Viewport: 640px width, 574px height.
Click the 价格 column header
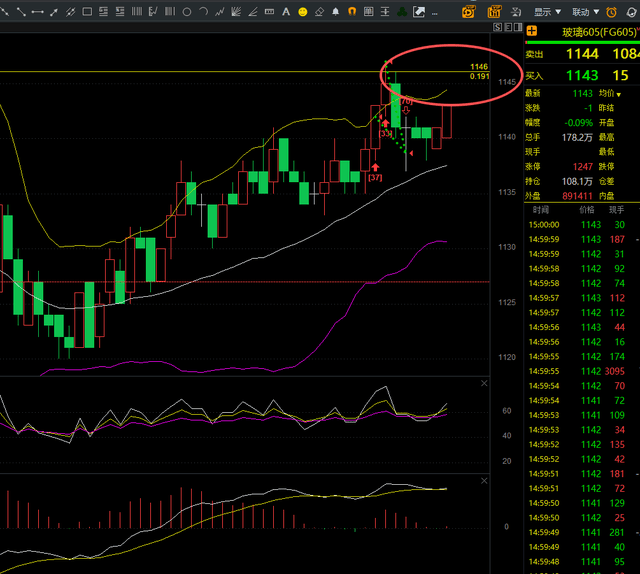coord(585,210)
